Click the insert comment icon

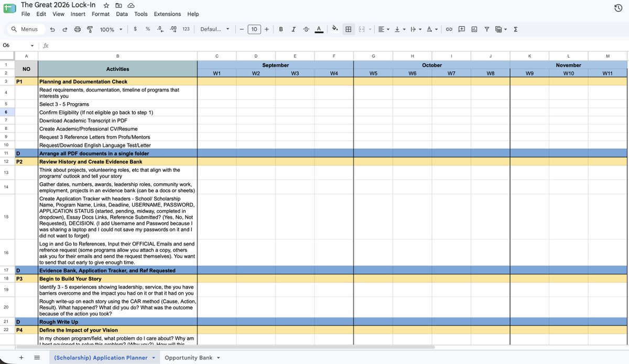462,29
